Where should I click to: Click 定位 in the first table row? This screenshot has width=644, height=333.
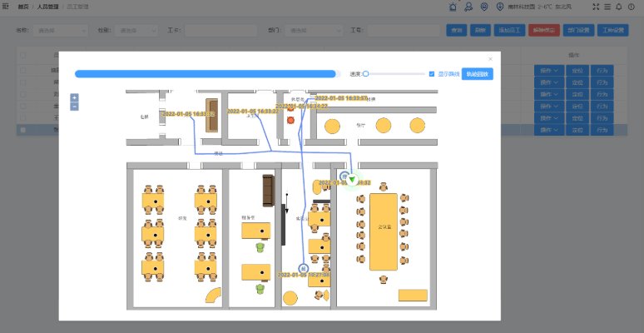(577, 71)
